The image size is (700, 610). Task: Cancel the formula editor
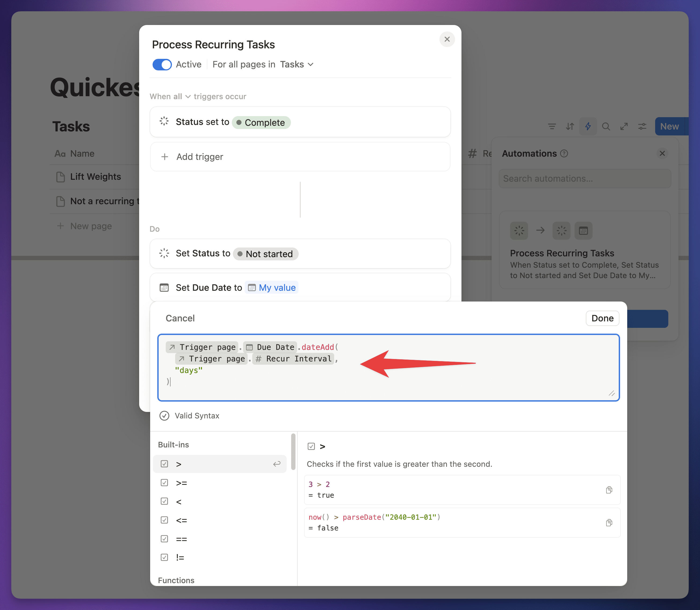(x=180, y=318)
